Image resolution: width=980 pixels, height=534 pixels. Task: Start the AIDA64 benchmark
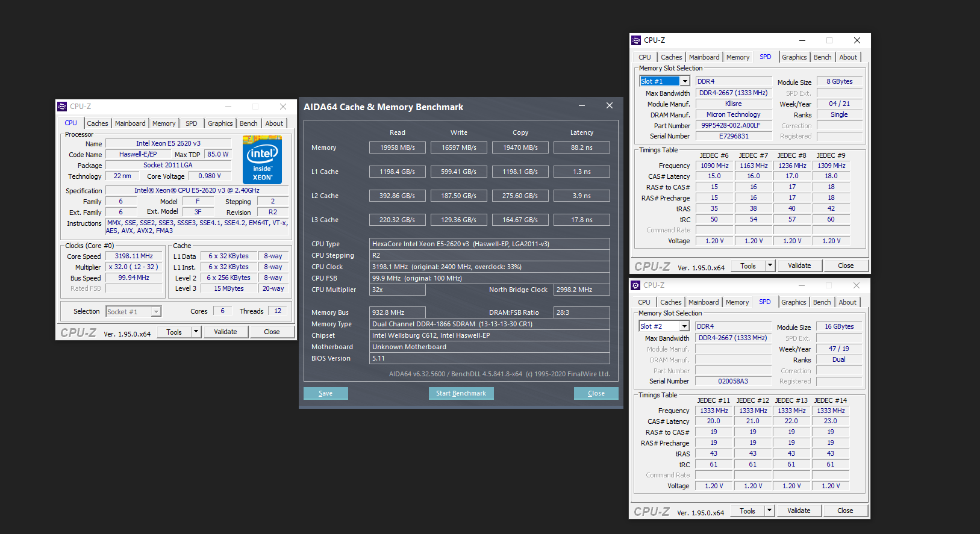(x=461, y=393)
